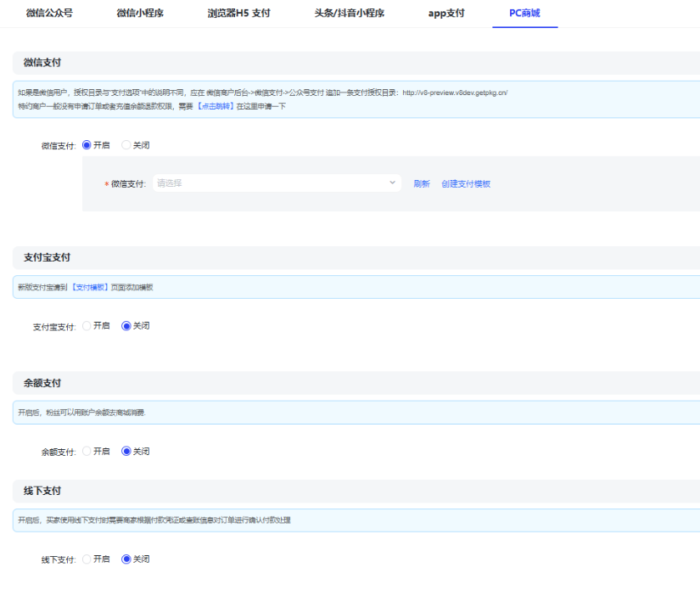This screenshot has height=596, width=700.
Task: Click the 刷新 link
Action: click(x=422, y=184)
